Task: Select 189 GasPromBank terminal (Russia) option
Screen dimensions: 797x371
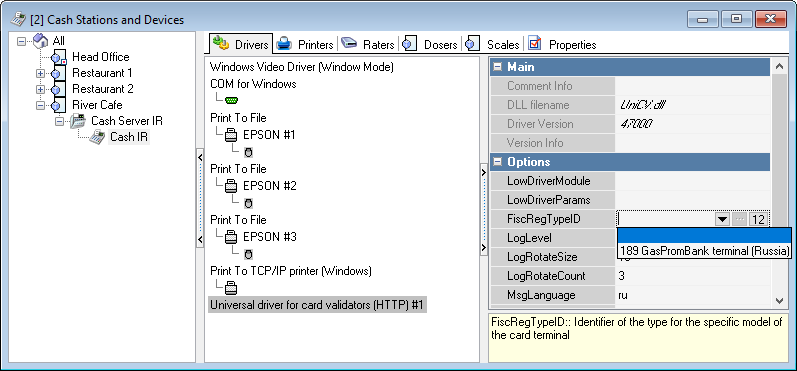Action: (x=704, y=251)
